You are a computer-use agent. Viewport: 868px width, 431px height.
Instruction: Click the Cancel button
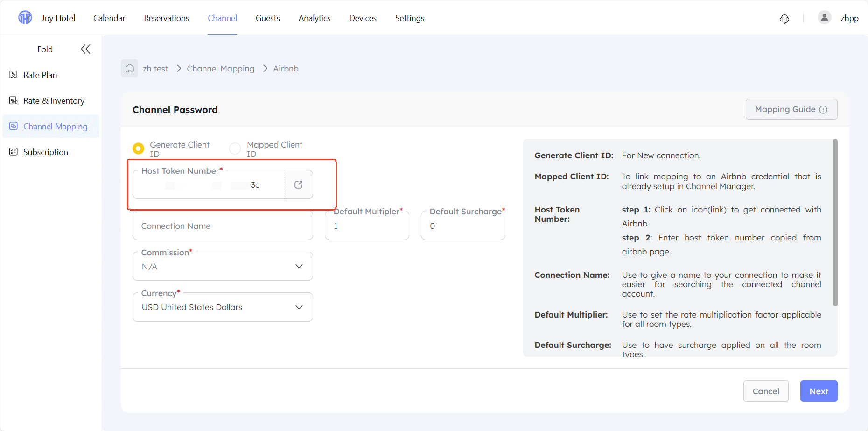[766, 391]
